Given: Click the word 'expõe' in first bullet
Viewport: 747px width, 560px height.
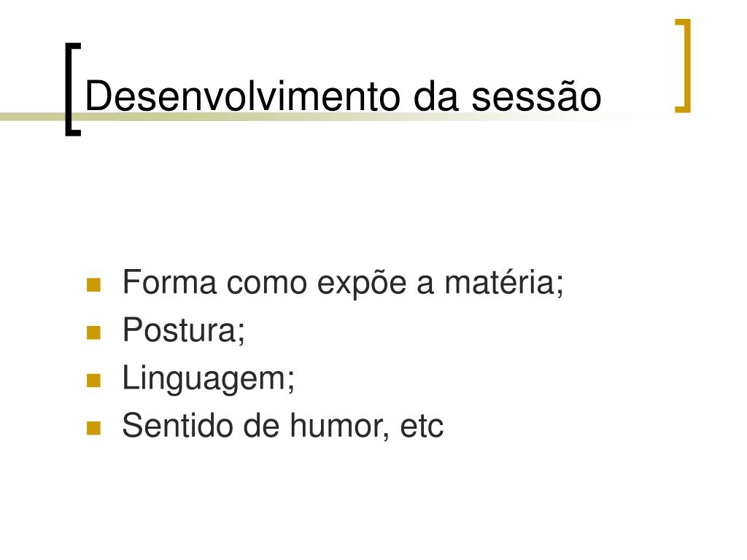Looking at the screenshot, I should pos(362,284).
